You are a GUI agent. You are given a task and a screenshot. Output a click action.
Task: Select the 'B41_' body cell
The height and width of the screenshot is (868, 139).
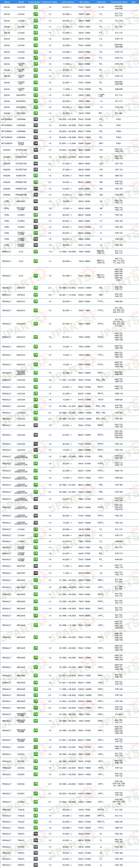[x=101, y=113]
